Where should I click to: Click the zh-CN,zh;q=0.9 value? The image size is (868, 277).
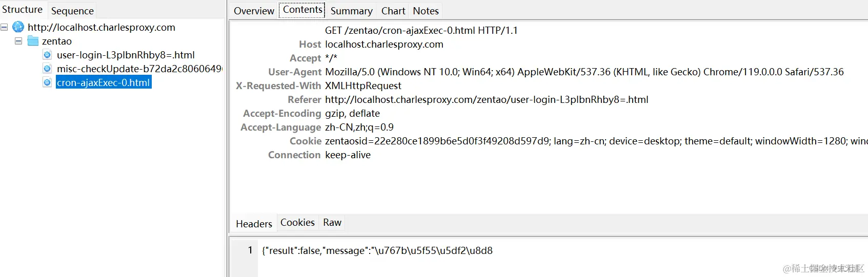click(359, 127)
